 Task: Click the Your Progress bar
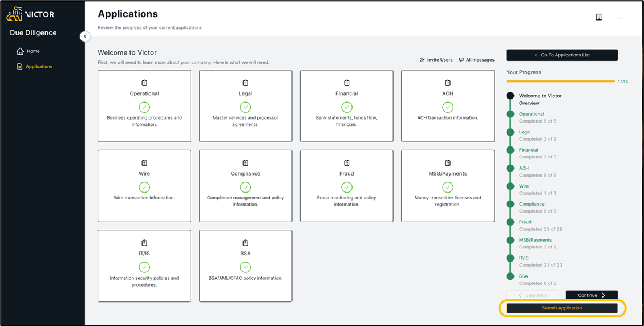[561, 81]
